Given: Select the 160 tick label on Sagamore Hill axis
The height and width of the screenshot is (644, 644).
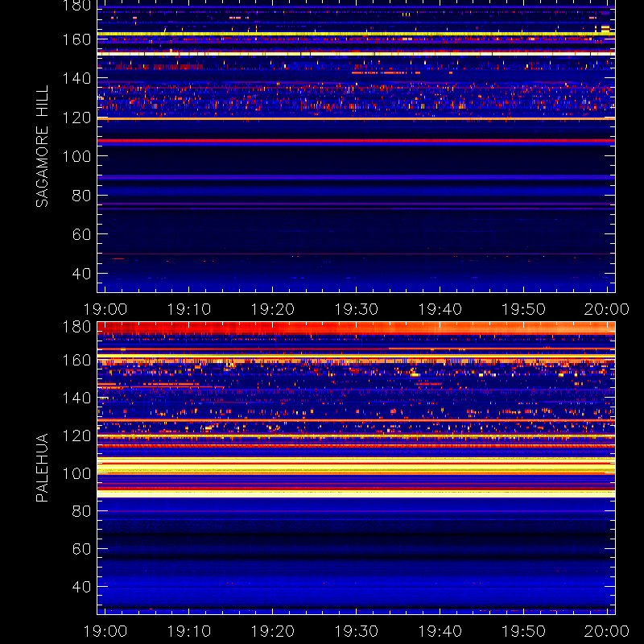Looking at the screenshot, I should pos(76,39).
